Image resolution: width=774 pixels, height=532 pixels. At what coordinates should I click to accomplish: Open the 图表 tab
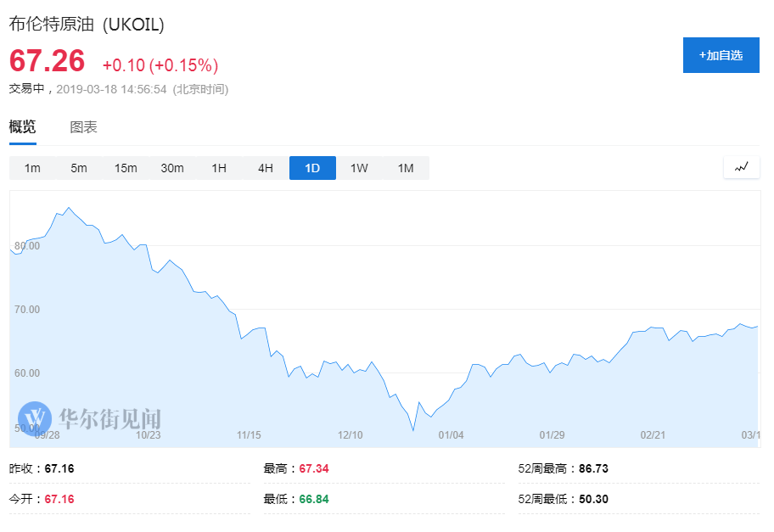tap(83, 127)
